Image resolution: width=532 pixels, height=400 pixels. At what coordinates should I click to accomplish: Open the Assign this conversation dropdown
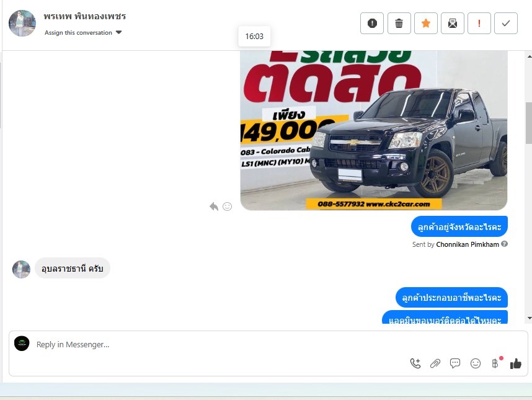point(83,33)
